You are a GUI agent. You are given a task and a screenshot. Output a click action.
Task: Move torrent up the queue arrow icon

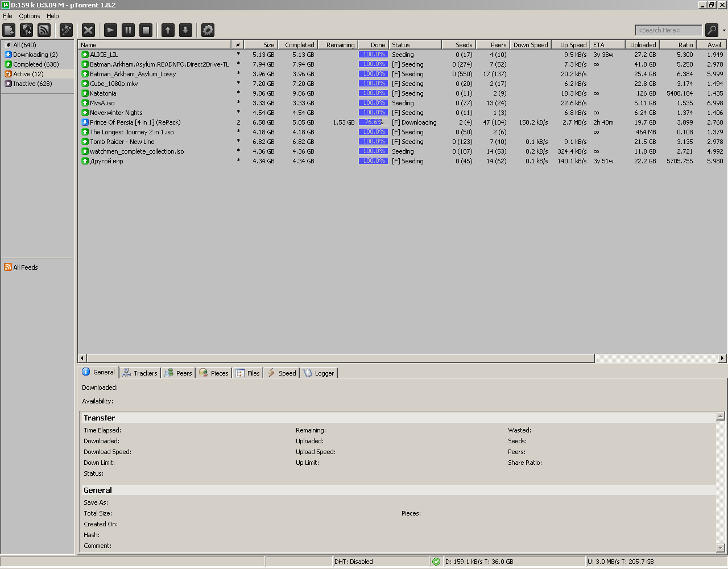pos(168,30)
